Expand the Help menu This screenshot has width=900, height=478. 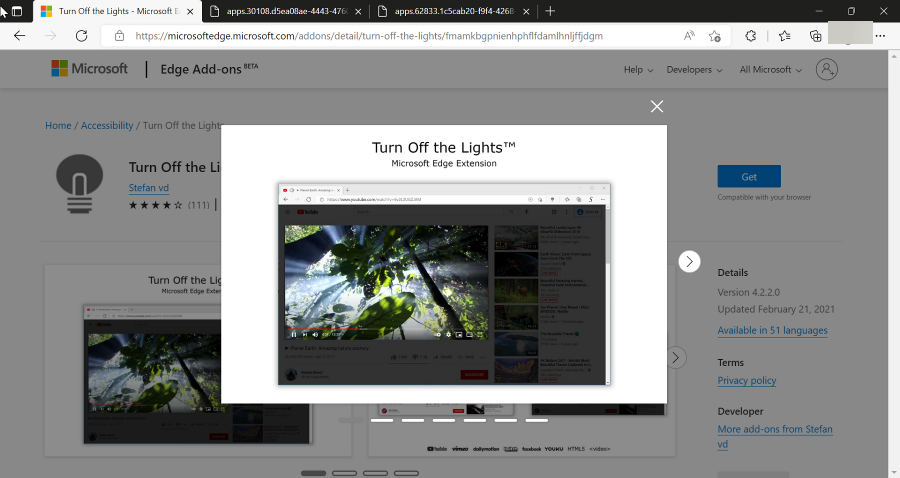coord(638,69)
